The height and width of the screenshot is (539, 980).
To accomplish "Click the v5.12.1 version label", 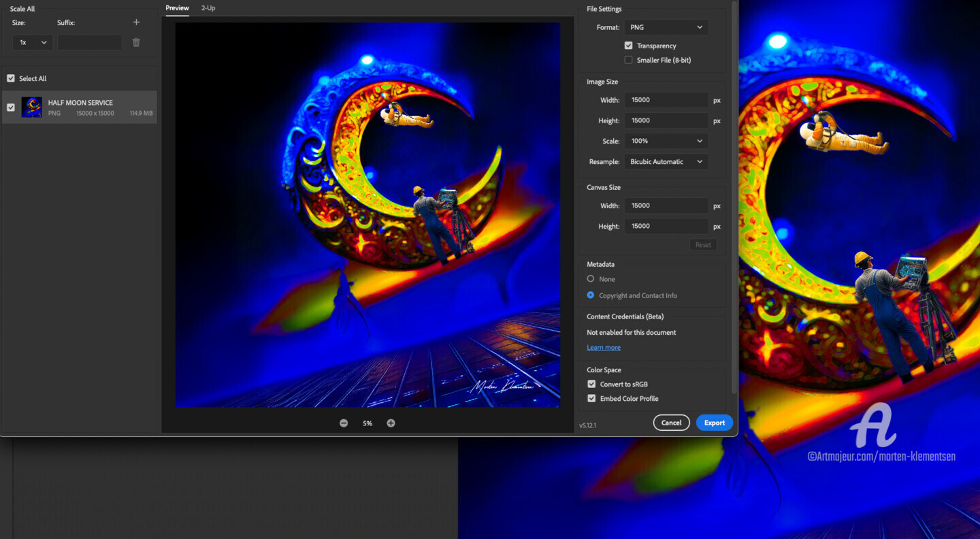I will coord(587,425).
